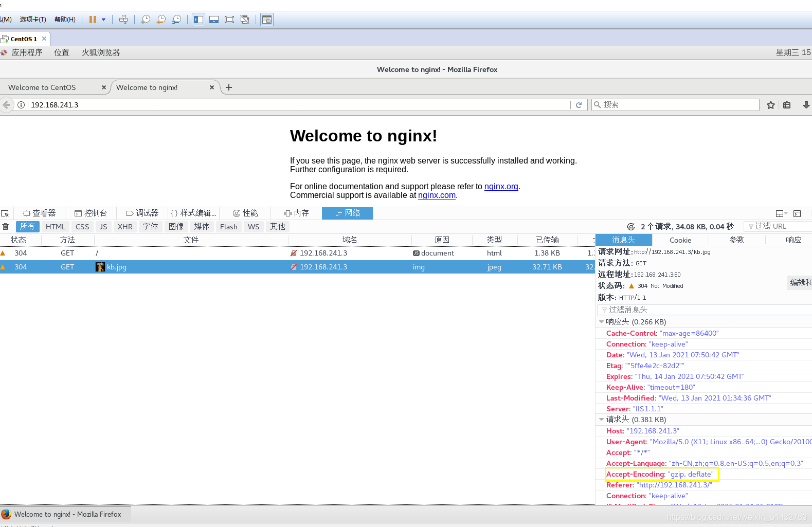Toggle the HTML request filter
The image size is (812, 527).
[x=56, y=227]
